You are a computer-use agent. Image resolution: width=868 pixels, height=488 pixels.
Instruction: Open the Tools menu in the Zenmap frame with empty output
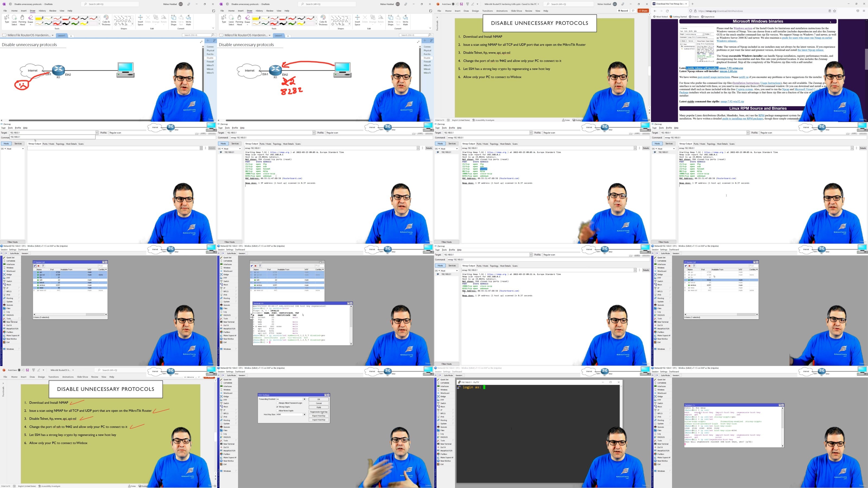(x=11, y=128)
